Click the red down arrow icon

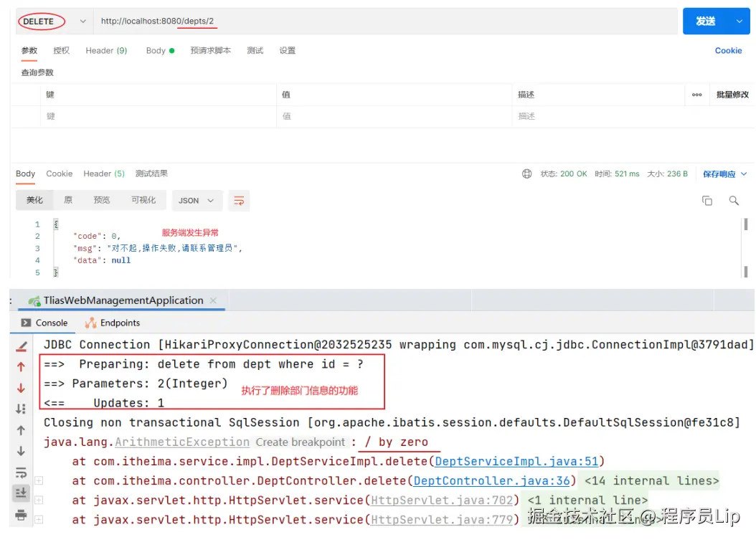pos(22,388)
